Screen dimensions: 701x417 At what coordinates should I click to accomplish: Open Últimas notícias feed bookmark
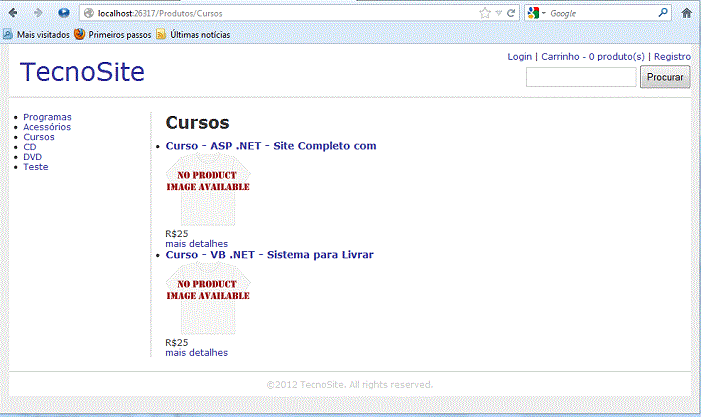point(193,34)
